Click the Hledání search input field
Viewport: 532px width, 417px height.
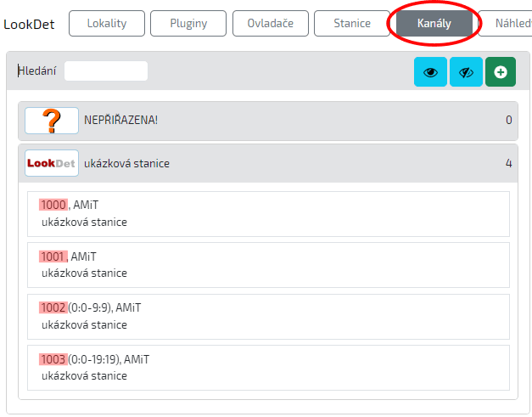(106, 71)
